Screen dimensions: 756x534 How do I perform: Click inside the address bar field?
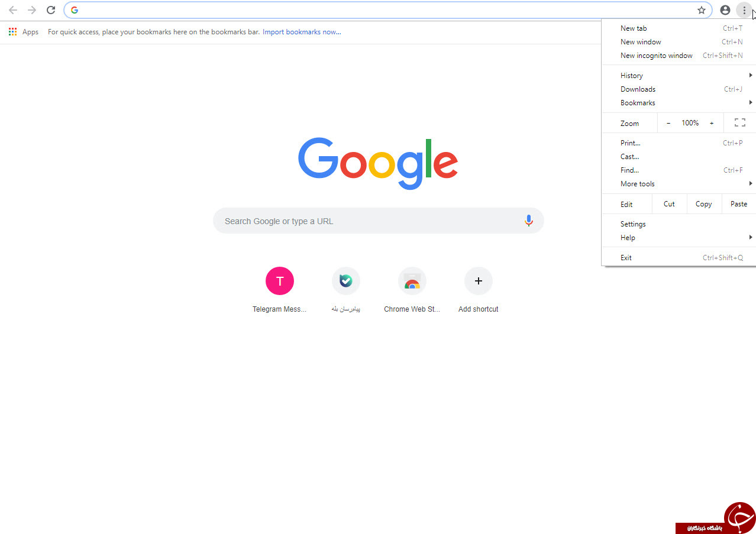[x=387, y=10]
